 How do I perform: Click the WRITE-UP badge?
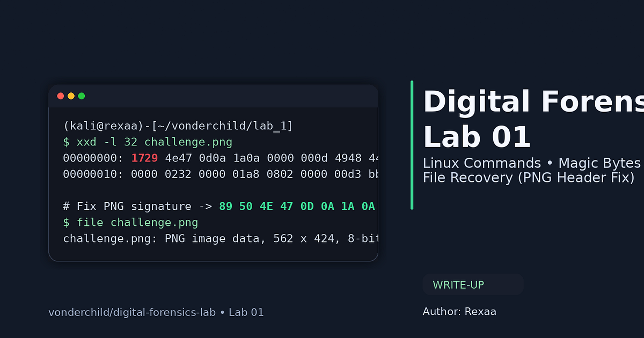click(473, 284)
